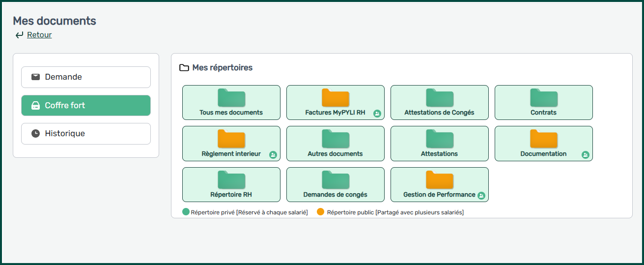Open the Attestations folder tile
Viewport: 644px width, 265px height.
click(439, 144)
